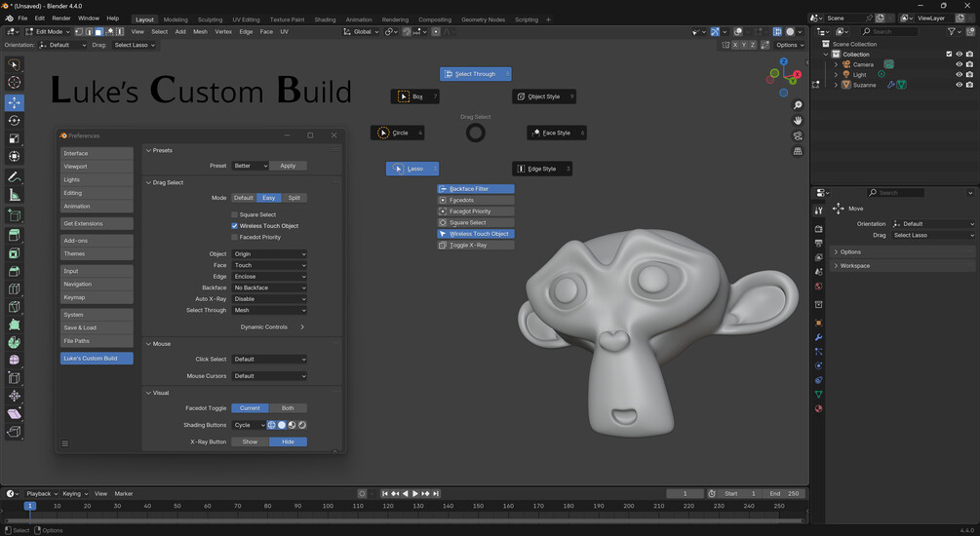Open the Auto X-Ray dropdown

(x=269, y=298)
